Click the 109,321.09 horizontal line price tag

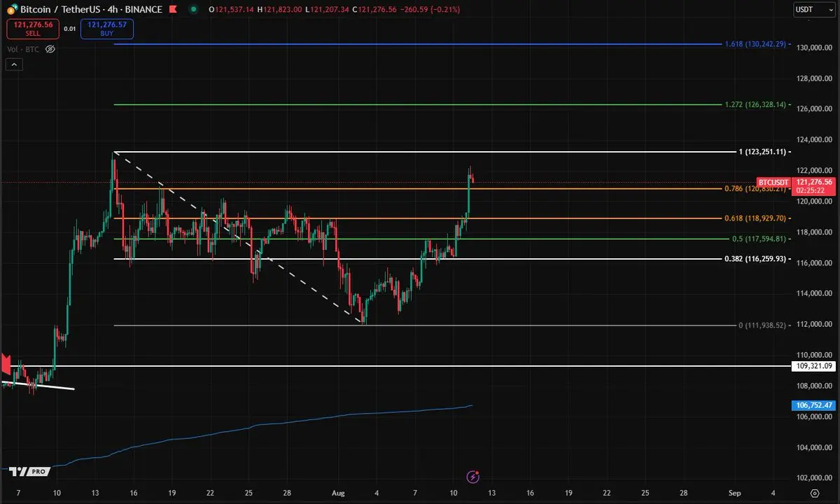click(813, 366)
